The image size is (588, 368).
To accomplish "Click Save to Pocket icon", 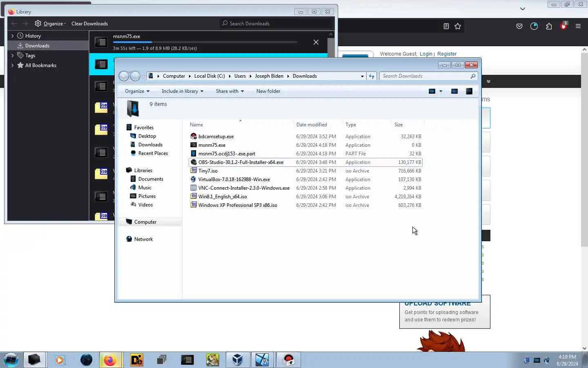I will pos(519,26).
